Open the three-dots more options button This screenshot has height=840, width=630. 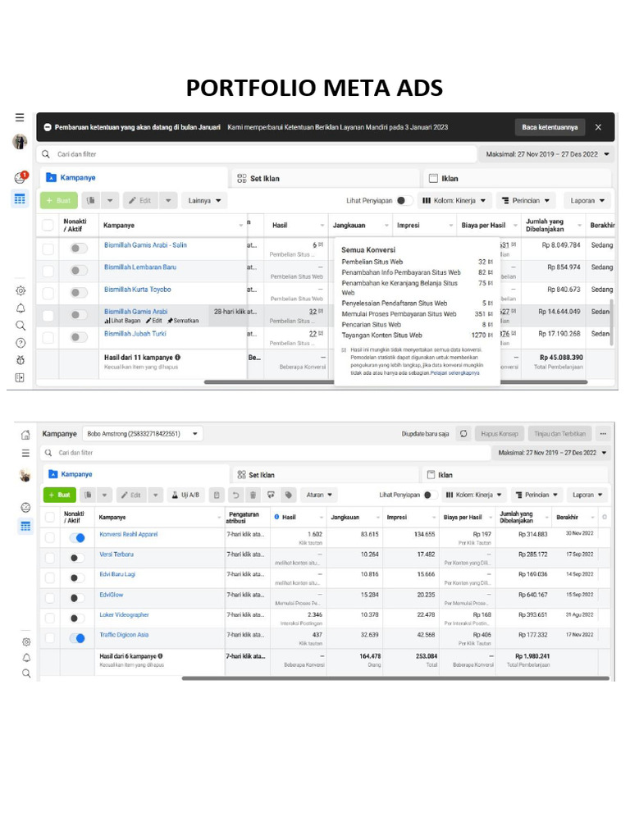click(x=603, y=433)
